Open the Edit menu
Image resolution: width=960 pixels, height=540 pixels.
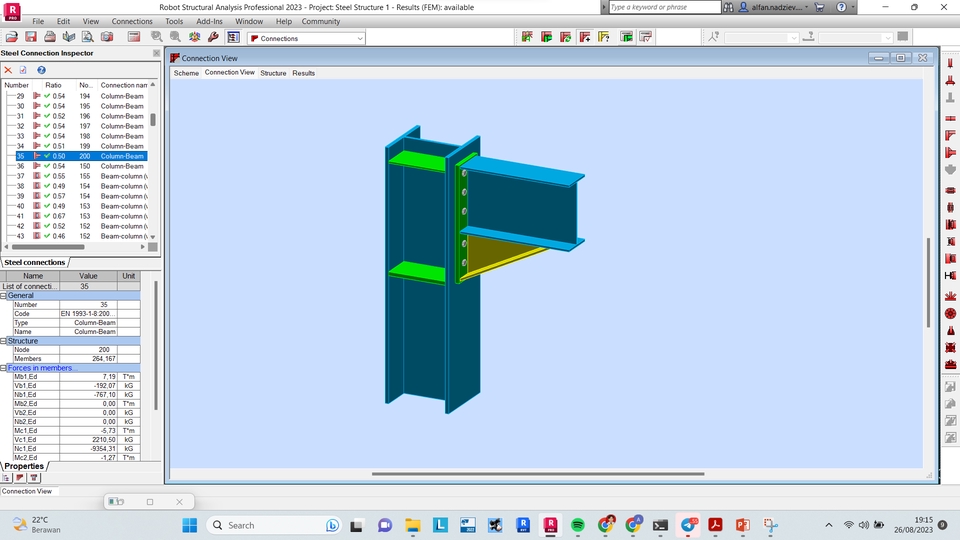[x=63, y=21]
